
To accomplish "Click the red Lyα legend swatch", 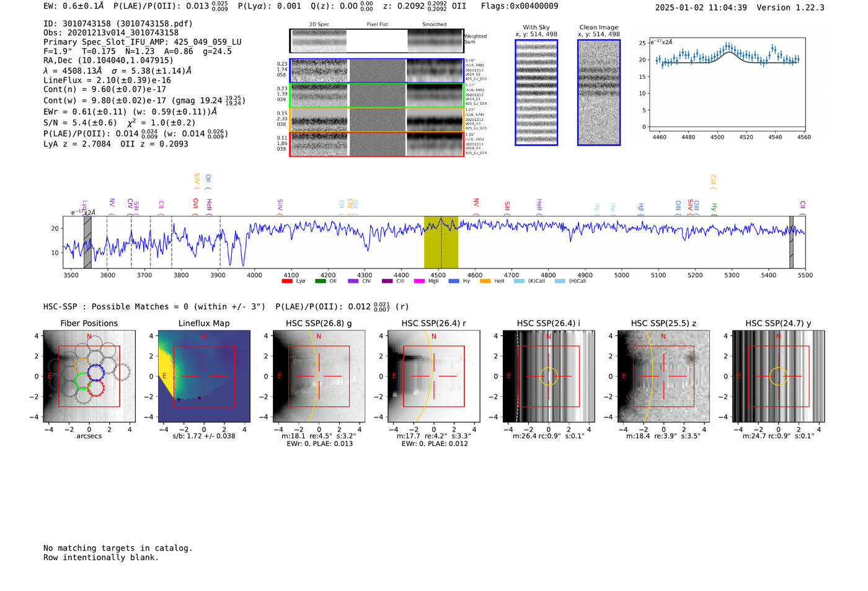I will coord(287,282).
